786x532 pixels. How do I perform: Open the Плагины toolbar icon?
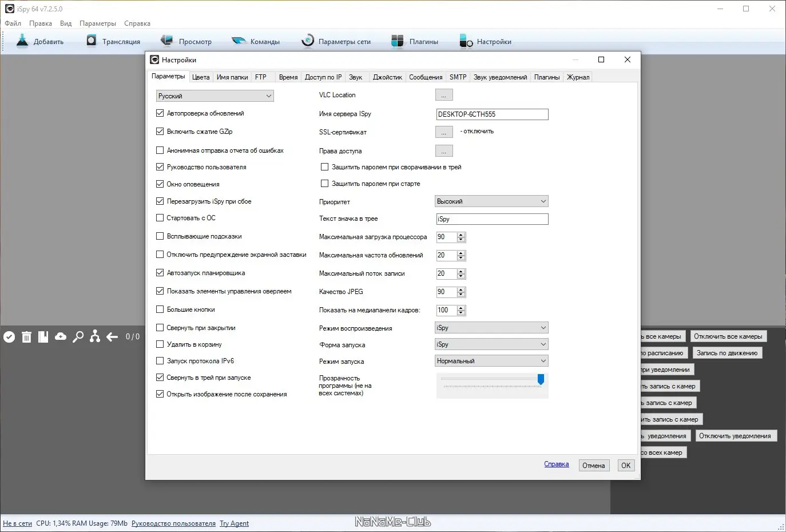pyautogui.click(x=398, y=41)
